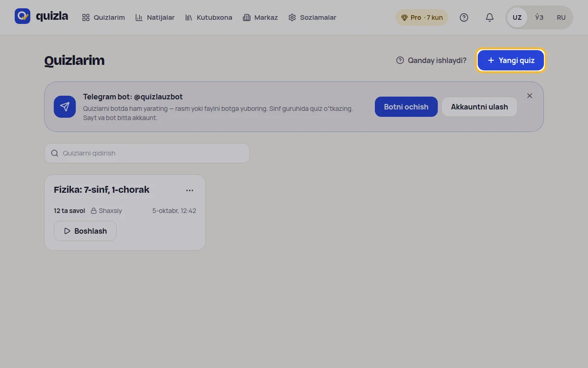
Task: Click the Botni ochish button
Action: pos(406,107)
